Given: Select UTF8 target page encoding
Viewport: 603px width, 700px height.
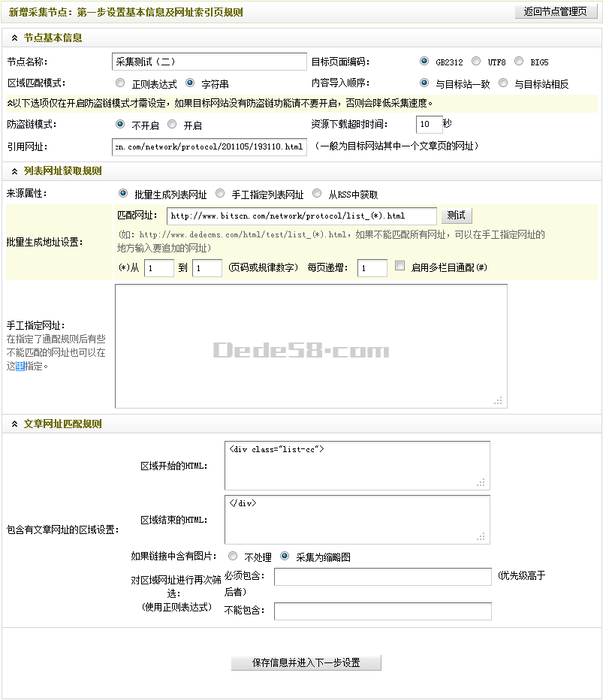Looking at the screenshot, I should (476, 62).
